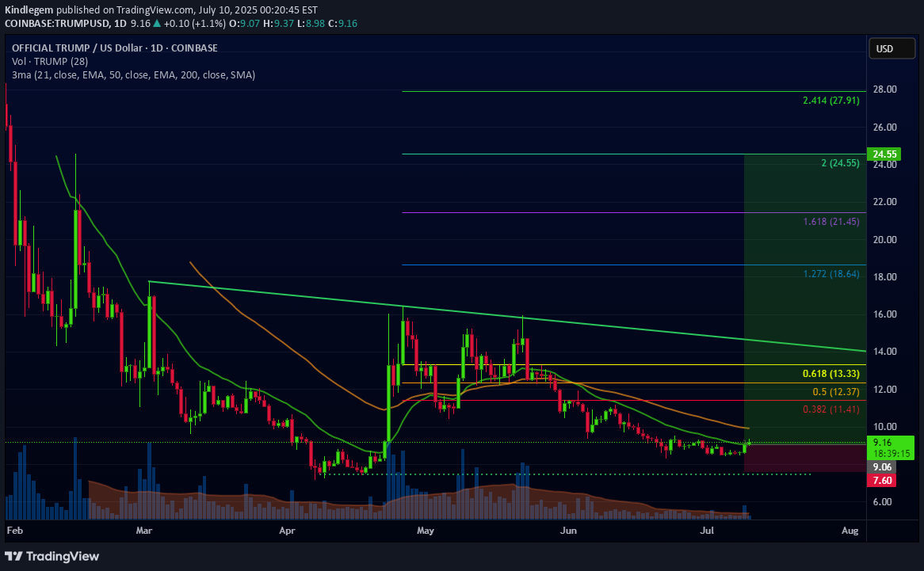Click the red stop-loss zone

pyautogui.click(x=800, y=459)
